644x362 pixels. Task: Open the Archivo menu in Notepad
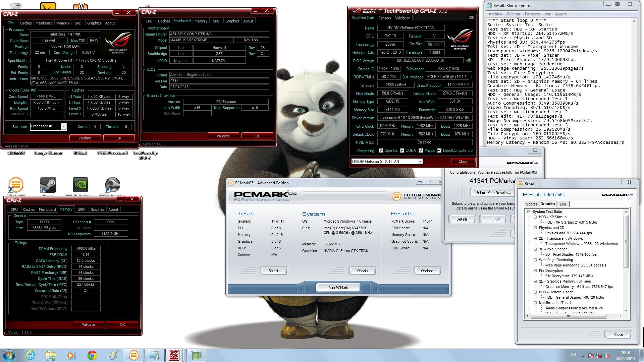(x=495, y=14)
